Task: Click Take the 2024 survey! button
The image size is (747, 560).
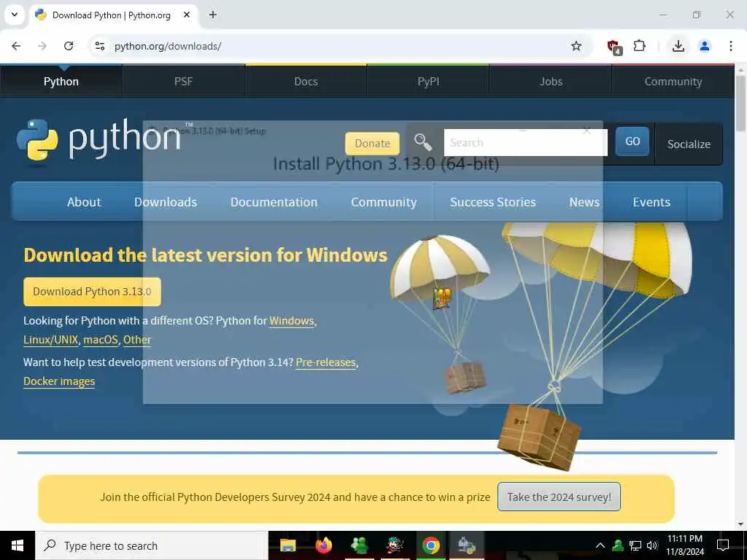Action: (x=559, y=497)
